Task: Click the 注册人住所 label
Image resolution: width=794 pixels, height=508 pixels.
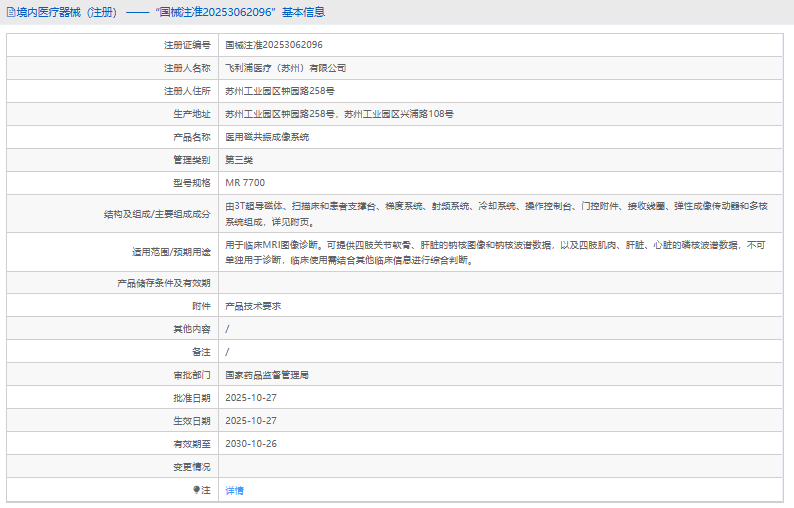Action: [187, 91]
